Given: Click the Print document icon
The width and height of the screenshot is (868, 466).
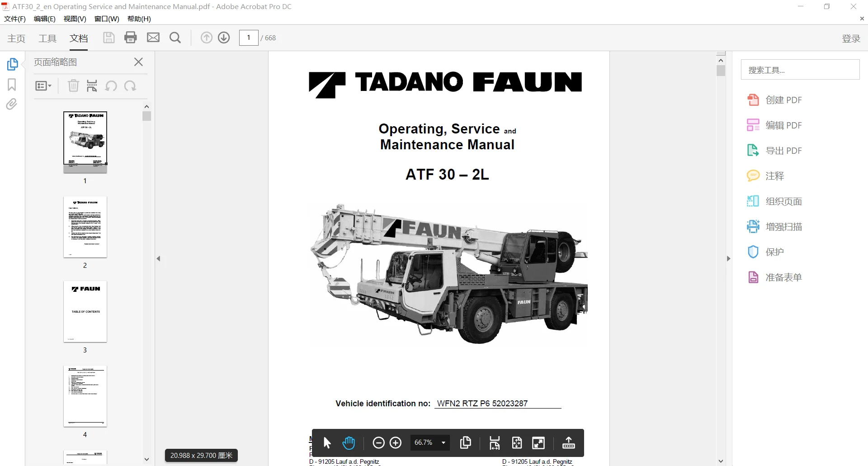Looking at the screenshot, I should click(x=131, y=38).
